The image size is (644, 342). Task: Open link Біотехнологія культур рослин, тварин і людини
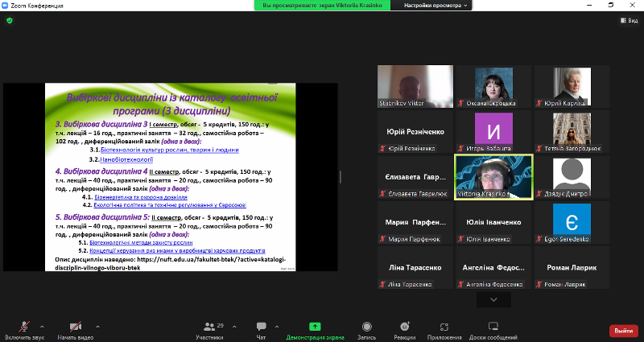pos(170,150)
